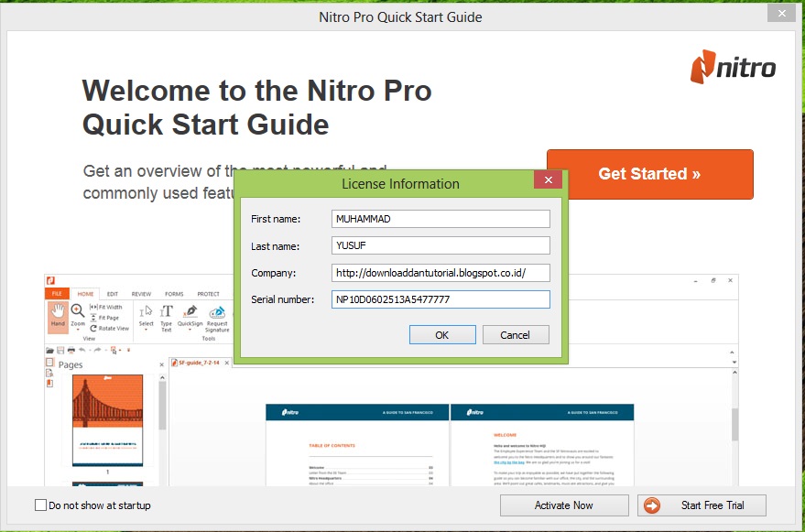Screen dimensions: 805x532
Task: Switch to the FORMS tab in preview ribbon
Action: [x=174, y=294]
